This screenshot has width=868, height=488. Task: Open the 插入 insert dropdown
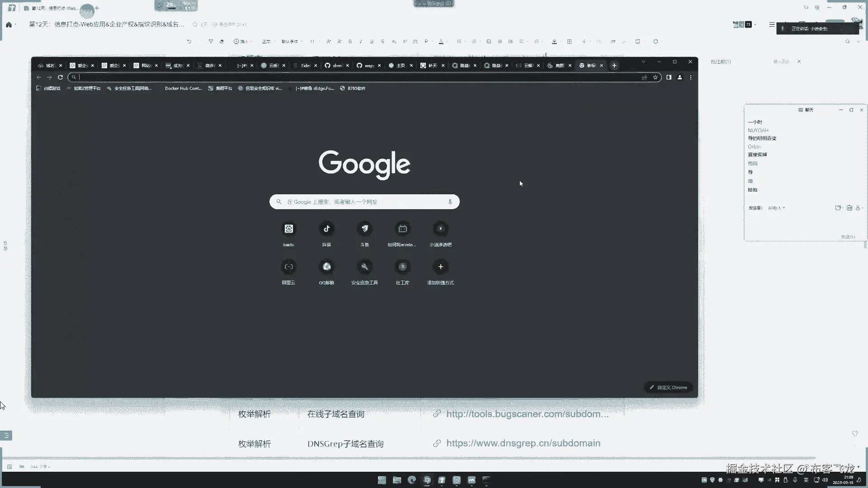[x=242, y=42]
